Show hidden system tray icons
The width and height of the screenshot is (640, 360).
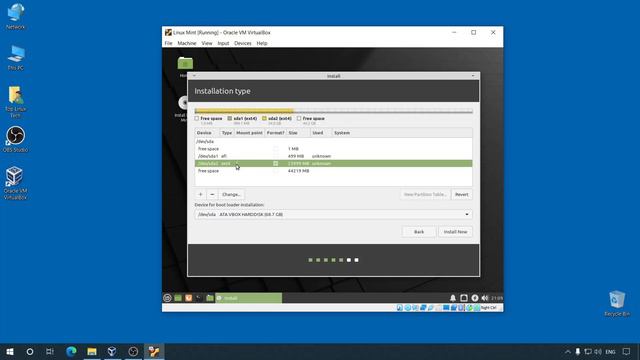(x=568, y=351)
